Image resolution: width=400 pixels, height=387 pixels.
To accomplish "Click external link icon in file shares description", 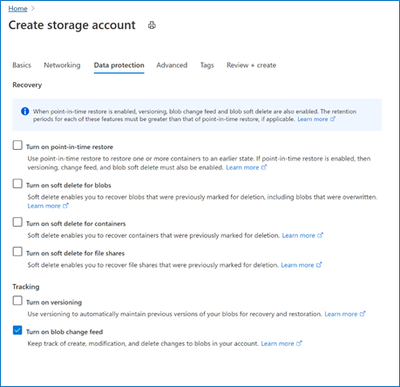I will (x=319, y=265).
